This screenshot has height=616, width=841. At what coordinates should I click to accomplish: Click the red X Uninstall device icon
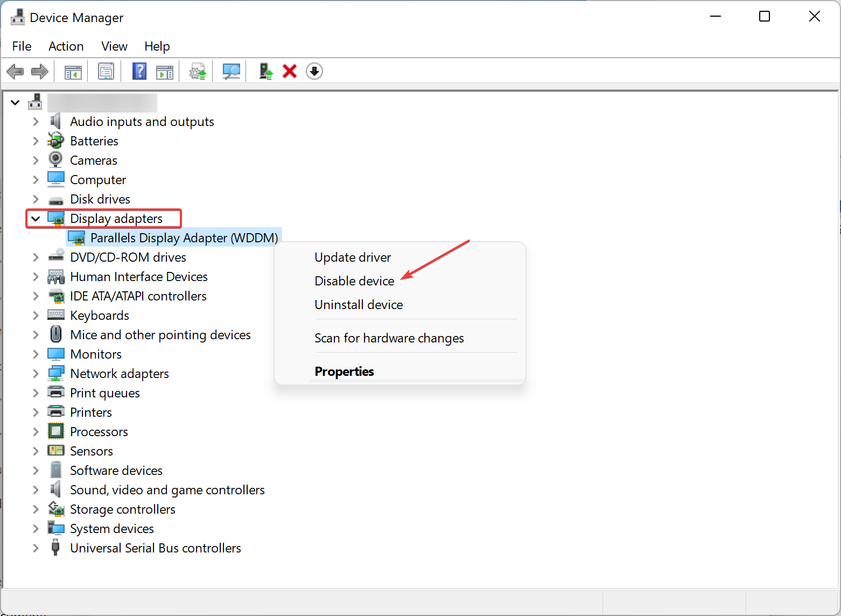pyautogui.click(x=290, y=71)
